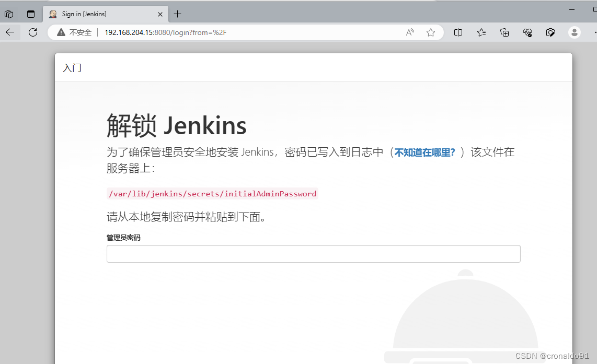Image resolution: width=597 pixels, height=364 pixels.
Task: Click the 请从本地复制密码并粘贴到下面 text
Action: 186,217
